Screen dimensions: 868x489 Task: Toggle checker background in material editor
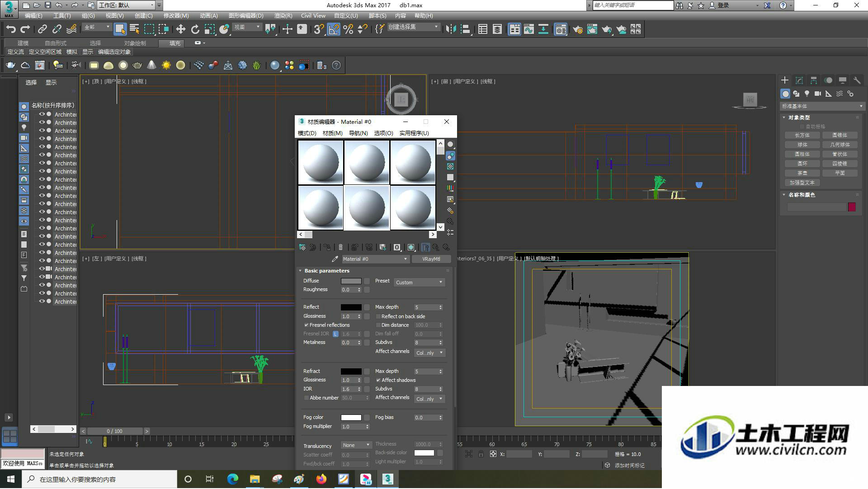coord(450,167)
